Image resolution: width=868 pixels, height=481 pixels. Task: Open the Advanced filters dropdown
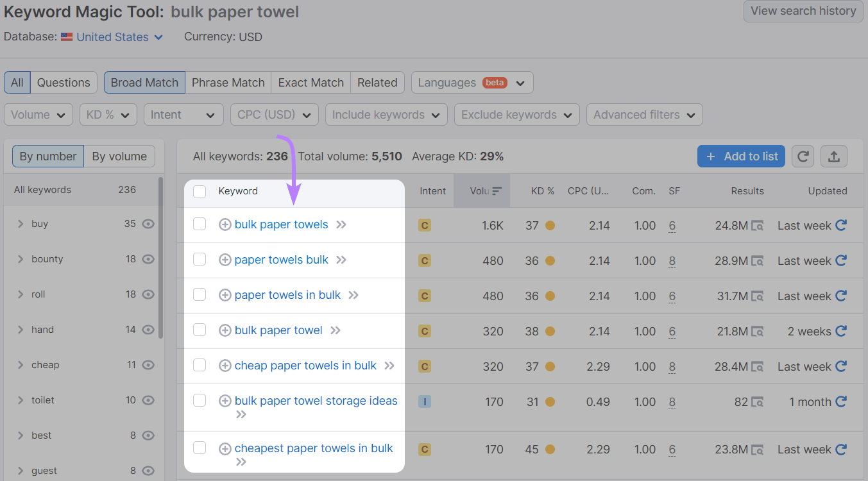(644, 114)
